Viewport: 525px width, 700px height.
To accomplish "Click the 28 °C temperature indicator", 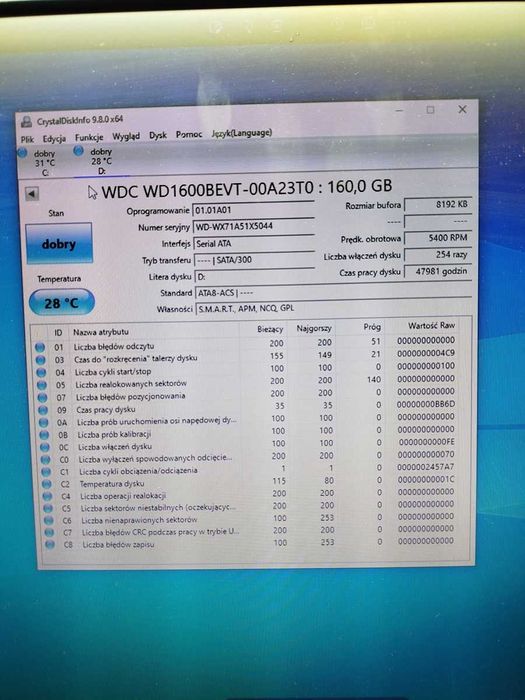I will point(62,303).
